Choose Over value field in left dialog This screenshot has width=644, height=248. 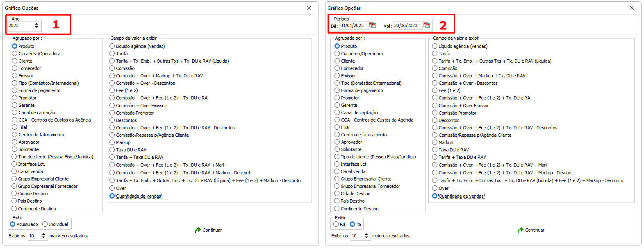pyautogui.click(x=118, y=188)
